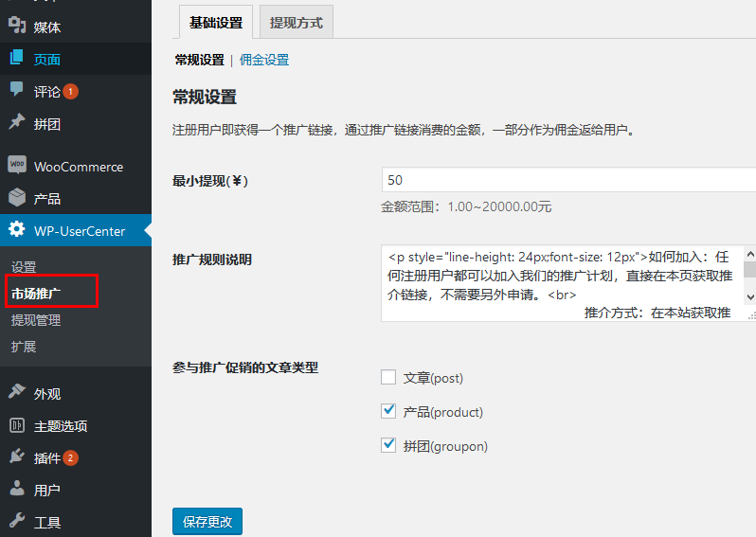Open the 产品 menu item
The image size is (756, 537).
point(76,199)
